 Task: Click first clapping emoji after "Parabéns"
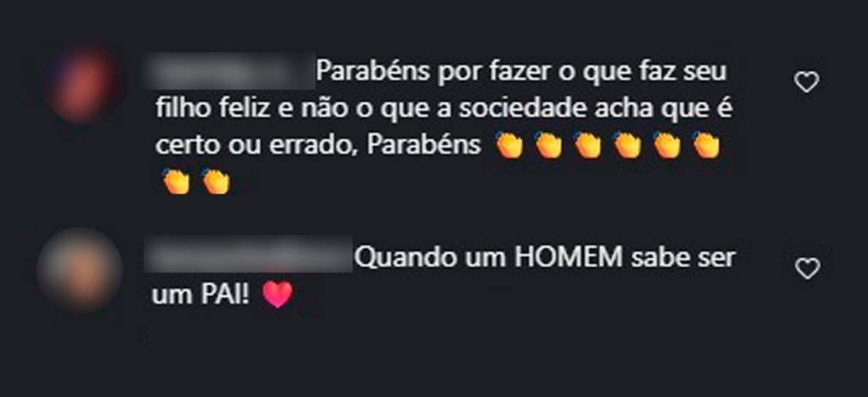click(x=509, y=146)
